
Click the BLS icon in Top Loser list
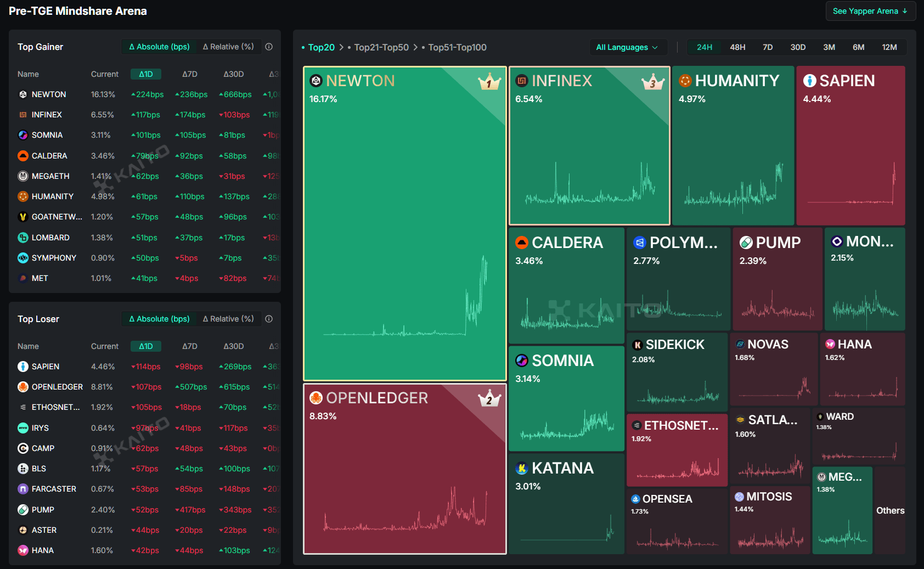23,469
